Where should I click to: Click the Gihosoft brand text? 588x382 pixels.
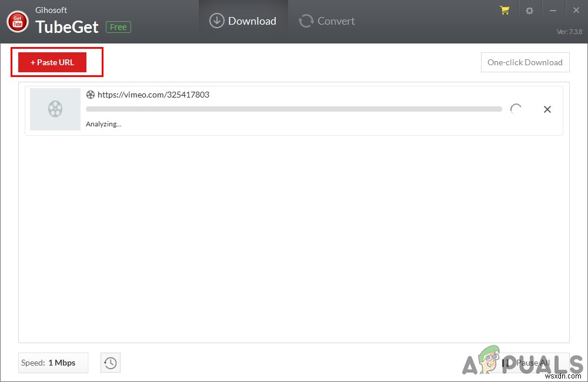(51, 10)
